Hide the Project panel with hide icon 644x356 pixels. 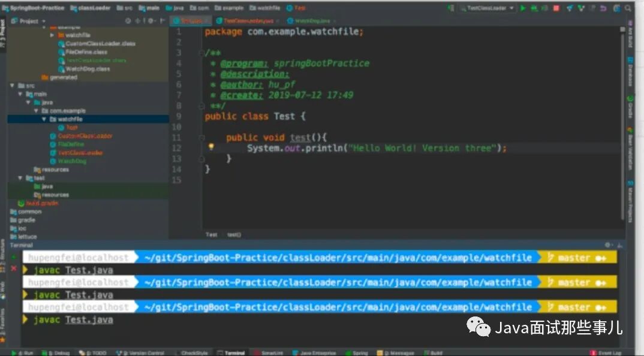[x=162, y=21]
